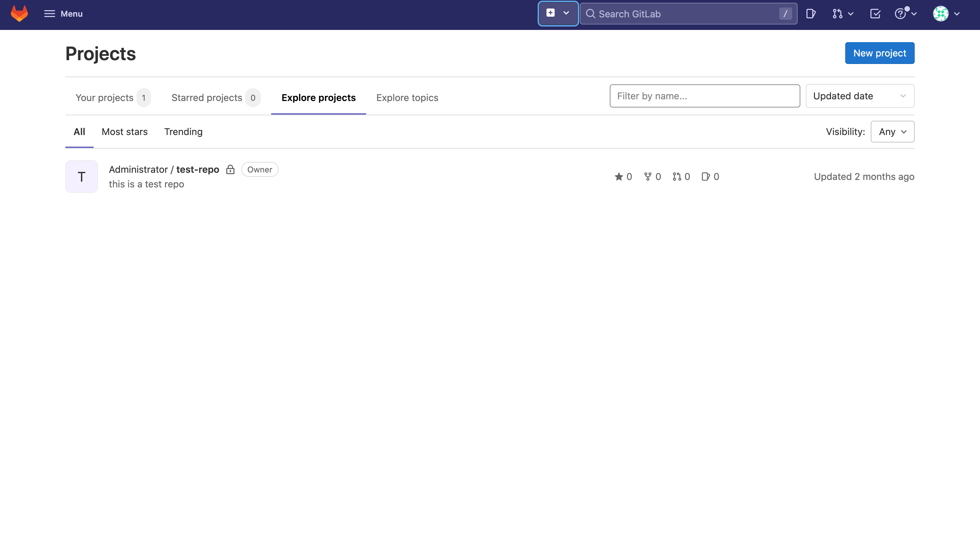This screenshot has height=534, width=980.
Task: Select the Explore projects tab
Action: coord(318,98)
